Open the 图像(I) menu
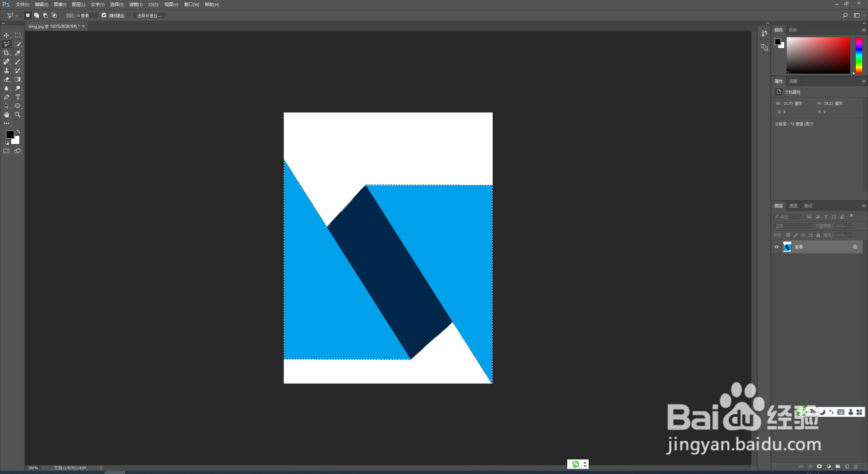Viewport: 868px width, 474px height. 60,4
